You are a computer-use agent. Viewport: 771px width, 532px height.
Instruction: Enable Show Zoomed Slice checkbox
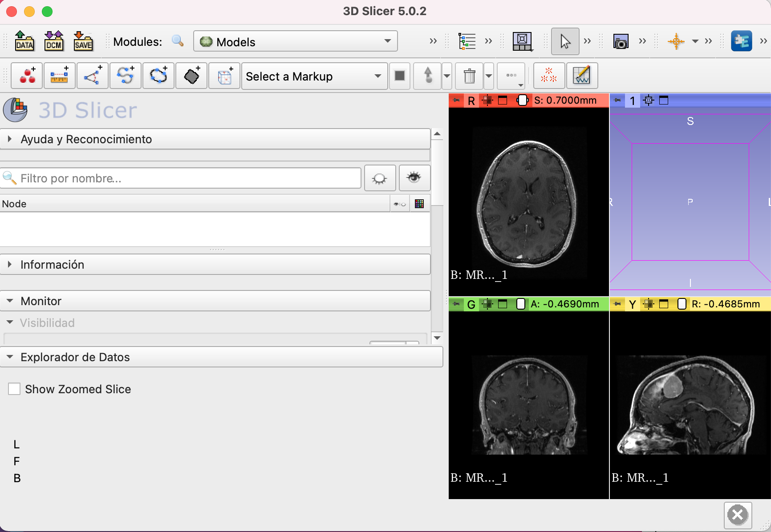[14, 389]
